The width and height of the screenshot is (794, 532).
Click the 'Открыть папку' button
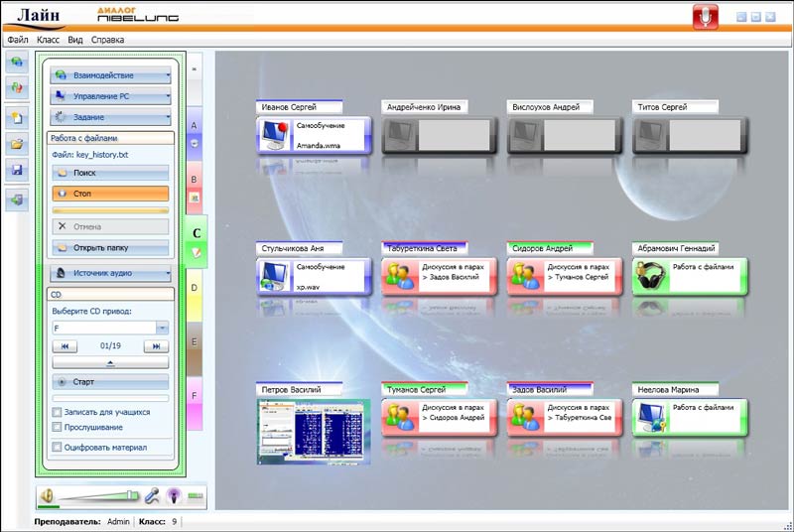pyautogui.click(x=110, y=247)
